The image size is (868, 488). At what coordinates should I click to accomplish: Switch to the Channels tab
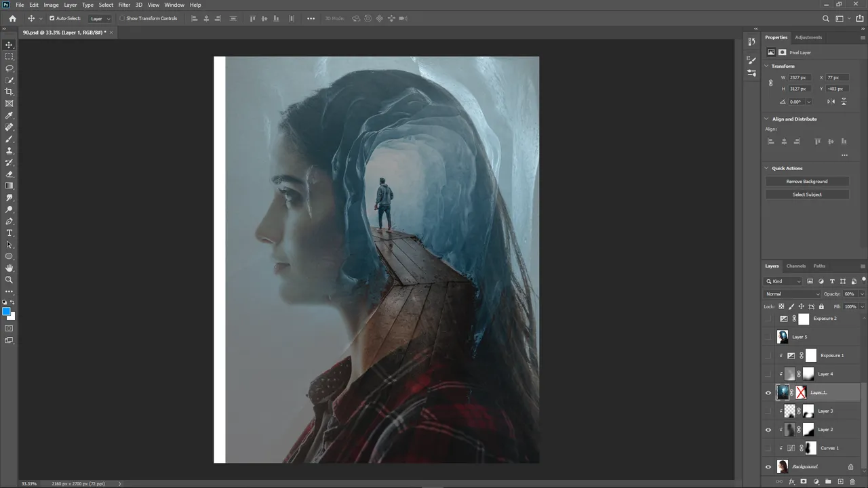(796, 266)
